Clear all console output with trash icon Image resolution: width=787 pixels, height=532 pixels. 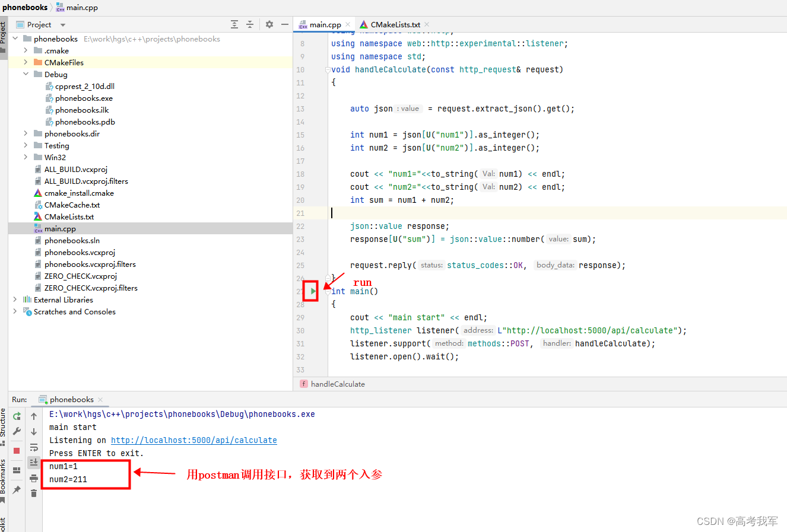[34, 493]
